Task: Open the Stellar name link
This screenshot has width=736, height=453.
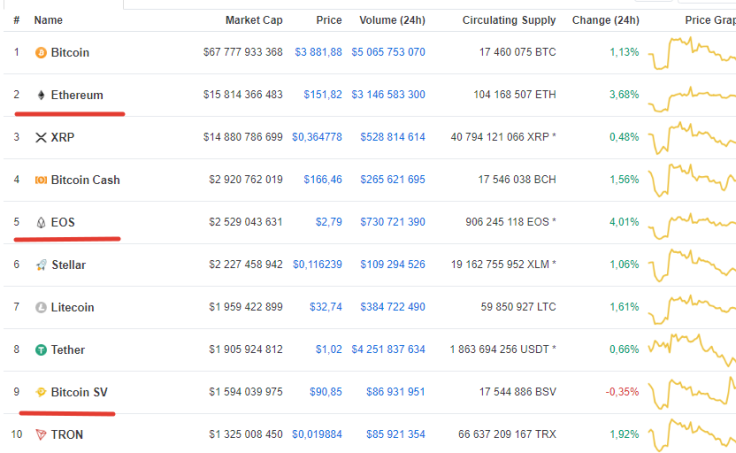Action: pos(69,265)
